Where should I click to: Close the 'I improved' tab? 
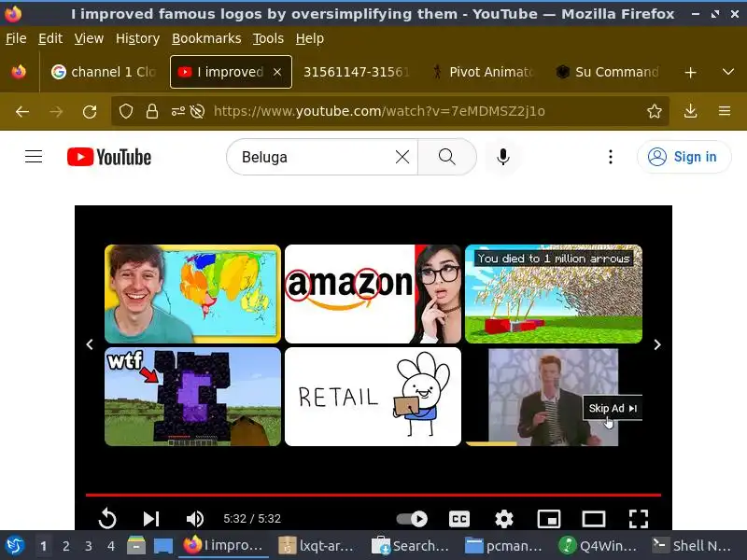coord(277,72)
